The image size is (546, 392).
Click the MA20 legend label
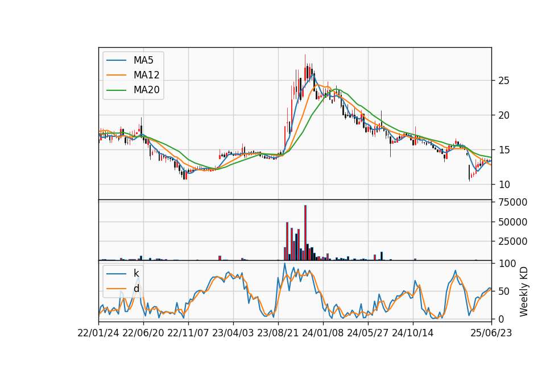click(x=146, y=90)
